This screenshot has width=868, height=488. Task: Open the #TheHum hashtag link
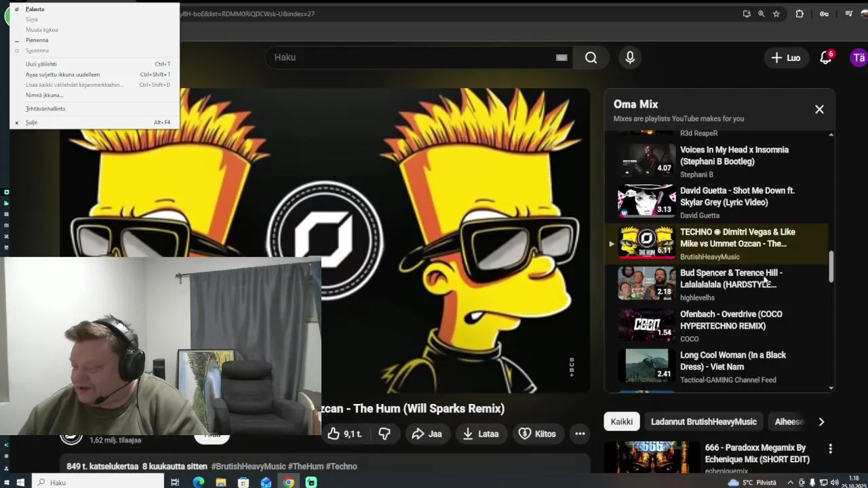tap(306, 466)
